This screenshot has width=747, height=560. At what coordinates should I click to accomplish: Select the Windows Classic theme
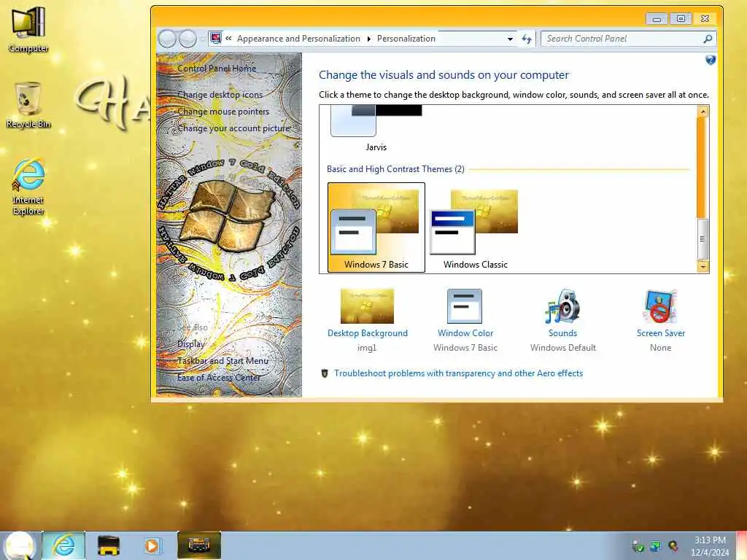(475, 227)
